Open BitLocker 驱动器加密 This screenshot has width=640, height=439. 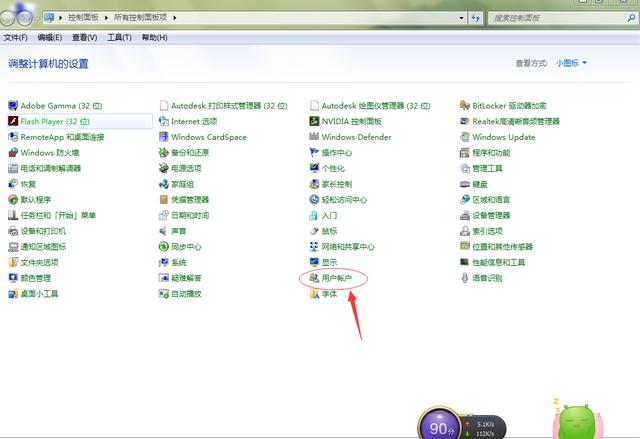[x=503, y=106]
